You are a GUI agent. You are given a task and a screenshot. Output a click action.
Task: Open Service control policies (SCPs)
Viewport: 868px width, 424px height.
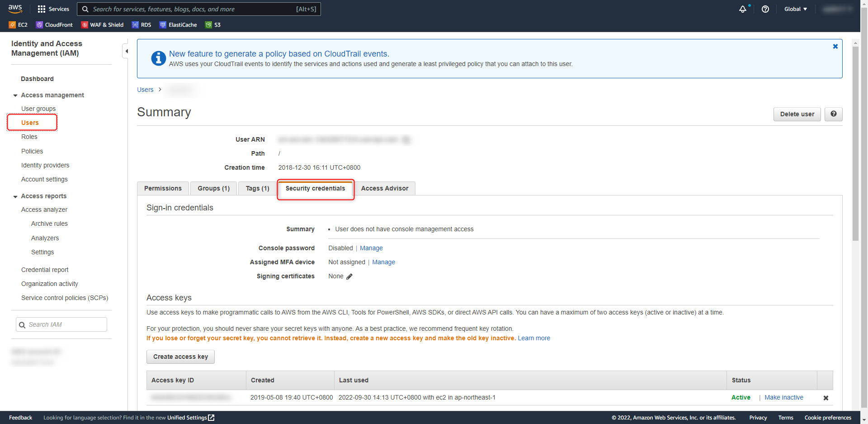click(65, 298)
